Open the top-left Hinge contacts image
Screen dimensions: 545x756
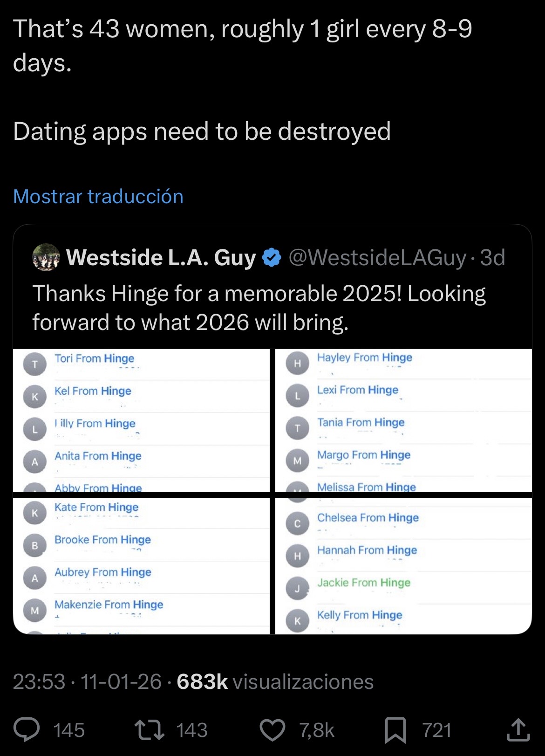[x=141, y=420]
